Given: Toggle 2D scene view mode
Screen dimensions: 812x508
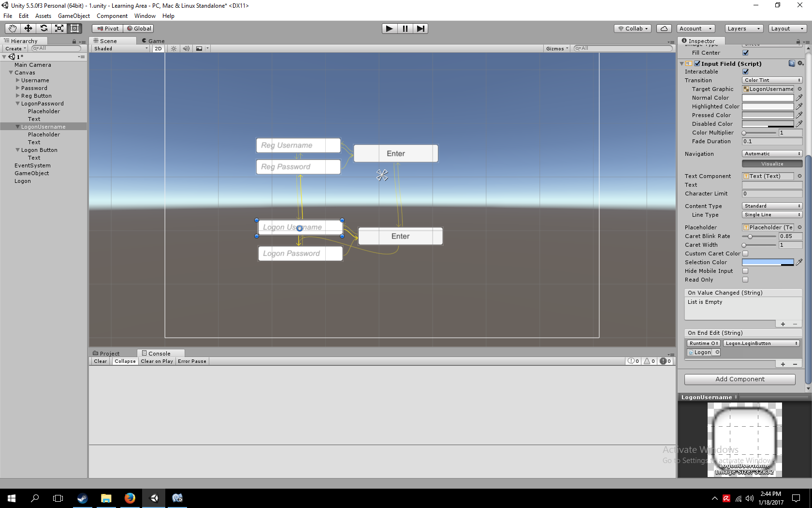Looking at the screenshot, I should [158, 48].
